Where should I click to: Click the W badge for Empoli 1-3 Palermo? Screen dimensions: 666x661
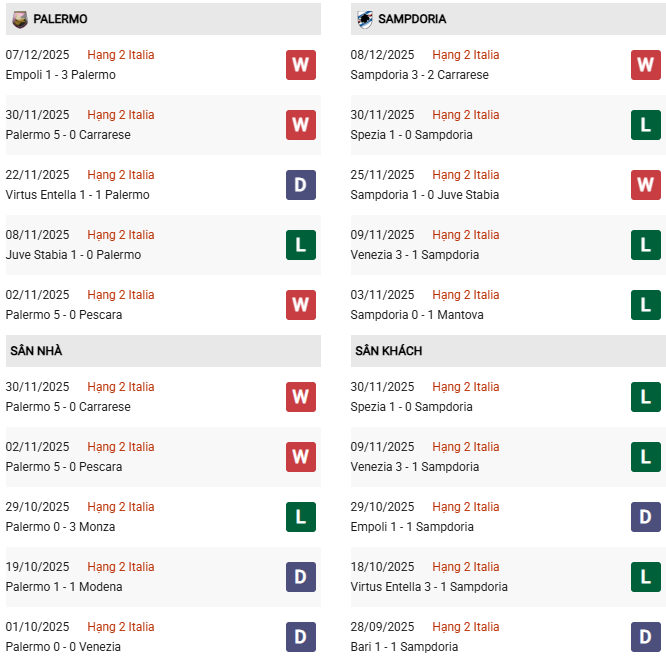(x=300, y=65)
